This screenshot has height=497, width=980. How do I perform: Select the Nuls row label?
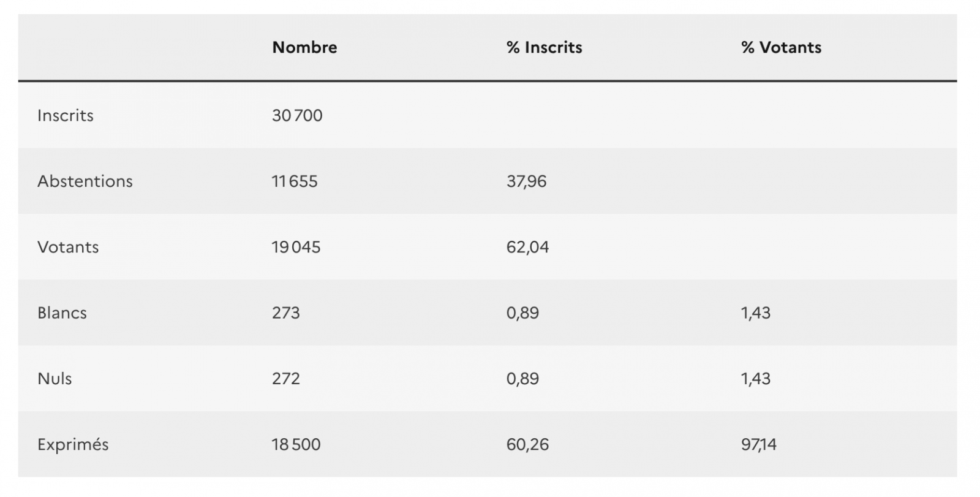[55, 379]
